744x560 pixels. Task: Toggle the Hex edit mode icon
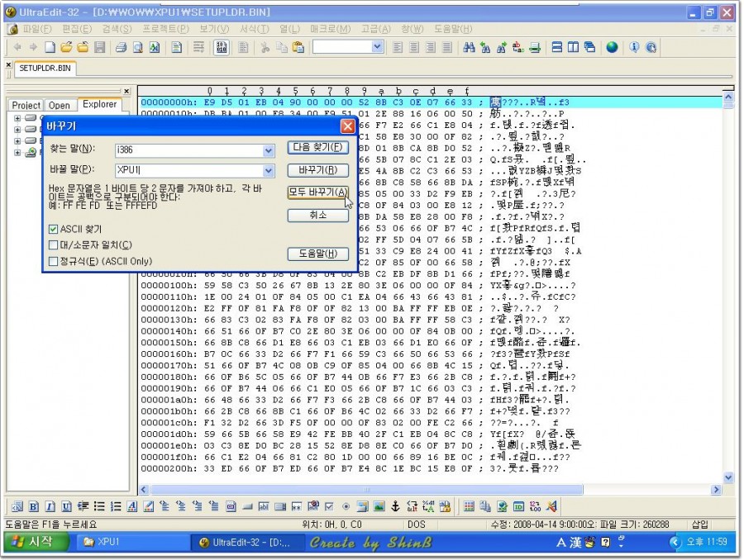tap(222, 47)
